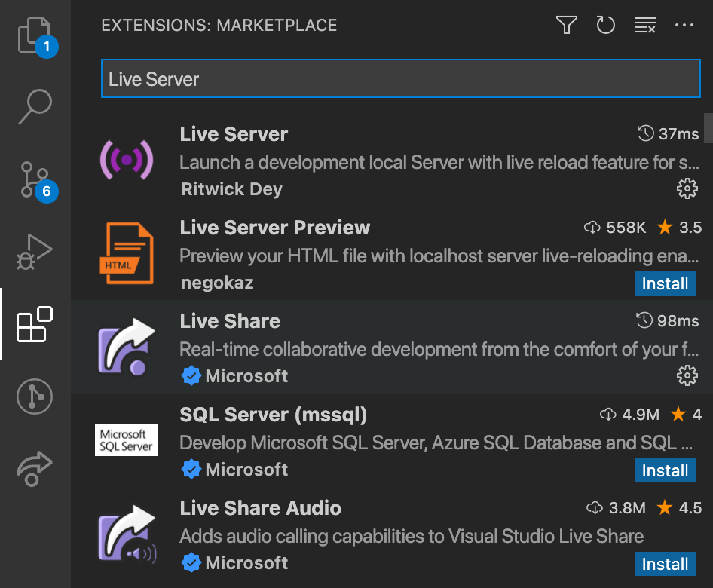This screenshot has height=588, width=713.
Task: Open the Run and Debug view
Action: (x=34, y=252)
